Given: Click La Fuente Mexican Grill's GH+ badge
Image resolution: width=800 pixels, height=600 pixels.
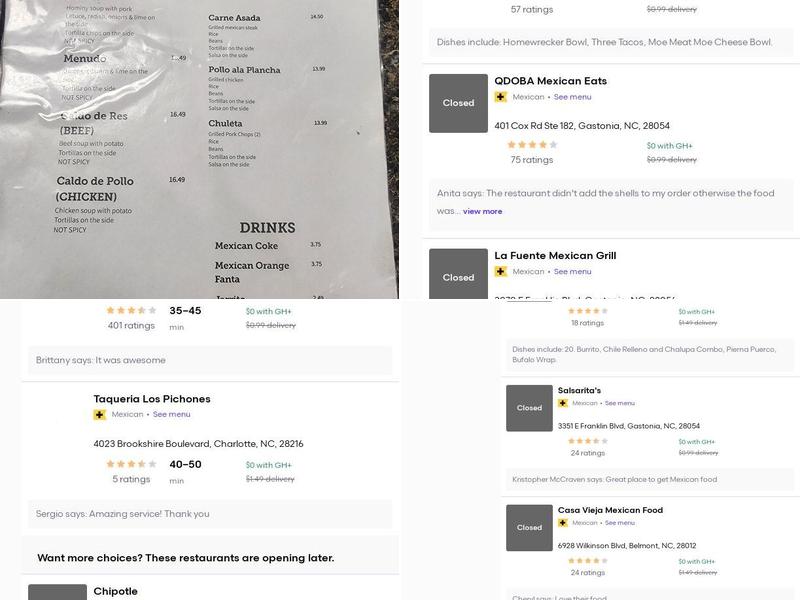Looking at the screenshot, I should click(500, 272).
